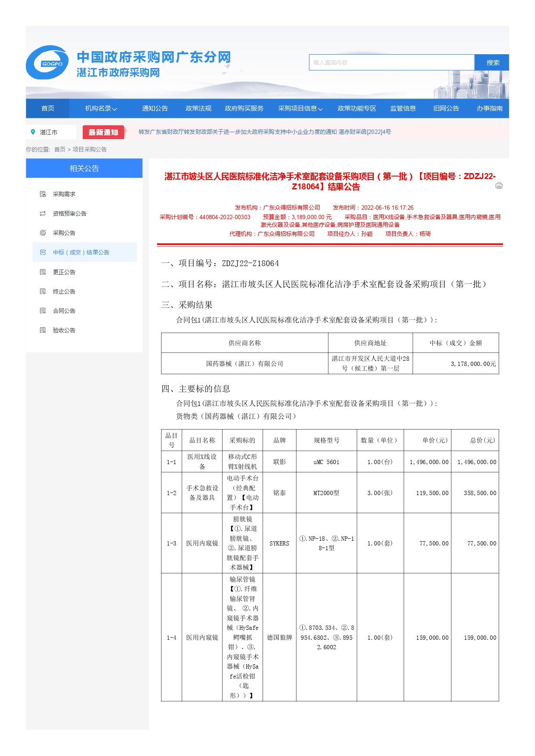This screenshot has height=756, width=535.
Task: Click the location pin icon next to 湛江市
Action: (33, 132)
